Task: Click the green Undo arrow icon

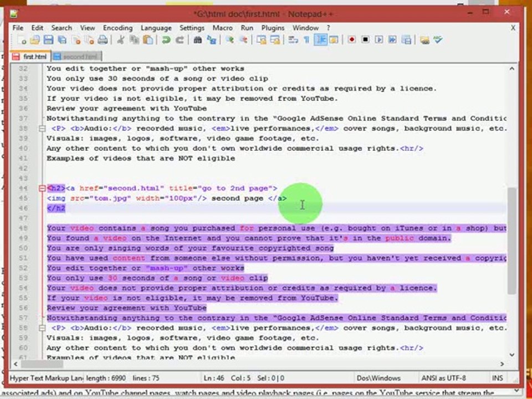Action: point(166,40)
